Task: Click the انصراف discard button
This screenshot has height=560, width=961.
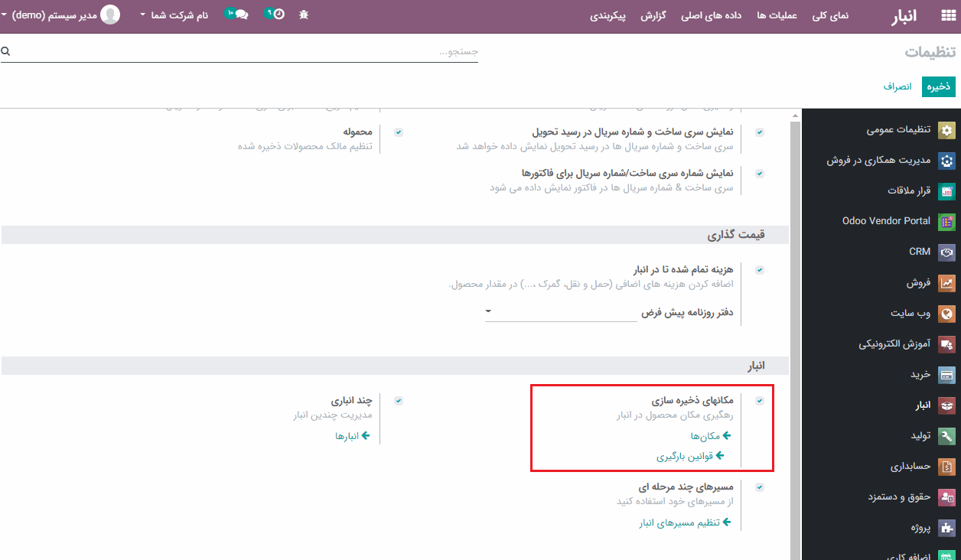Action: coord(897,86)
